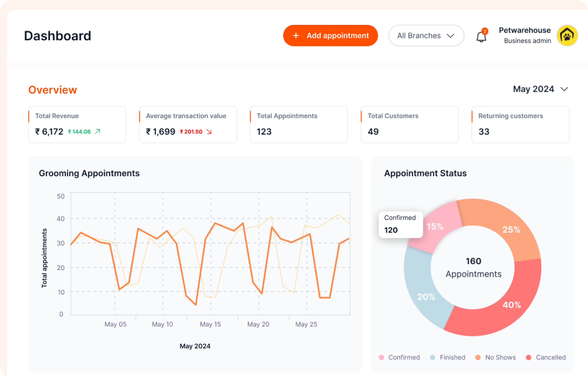Image resolution: width=588 pixels, height=381 pixels.
Task: Click the Total Customers card title
Action: tap(393, 116)
